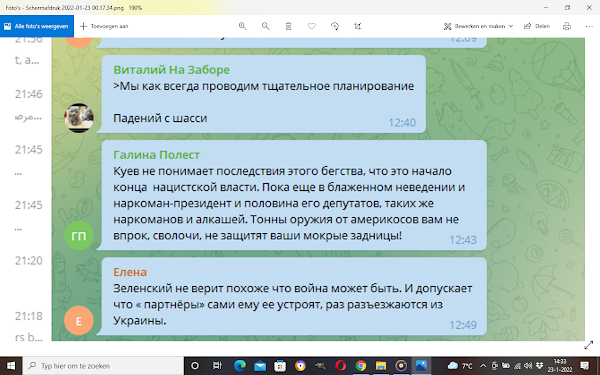Open Cortana circle icon on taskbar

coord(195,366)
